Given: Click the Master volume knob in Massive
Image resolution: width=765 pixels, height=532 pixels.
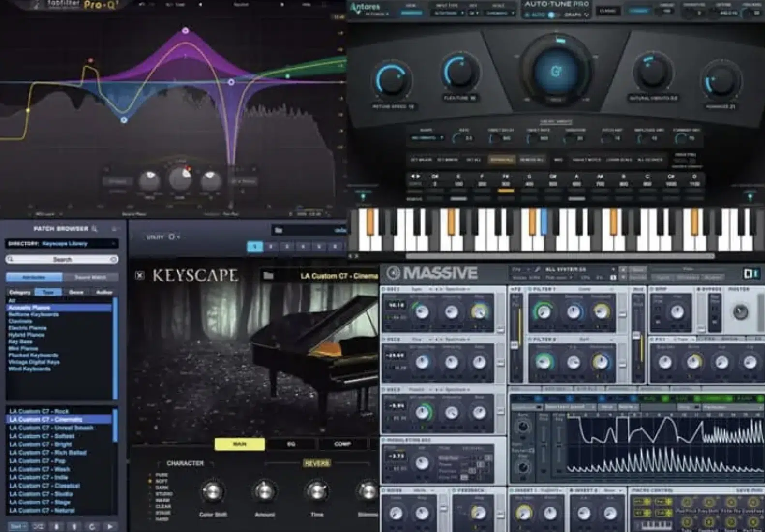Looking at the screenshot, I should (740, 312).
